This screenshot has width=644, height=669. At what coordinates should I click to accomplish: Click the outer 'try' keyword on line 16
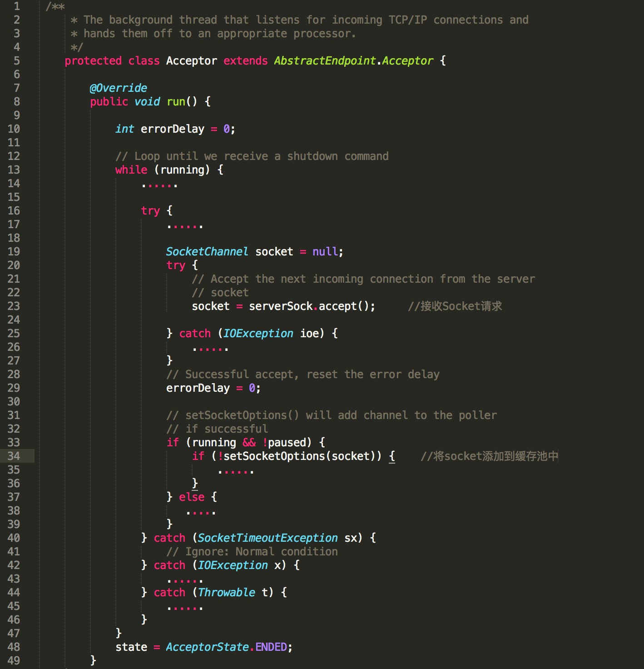point(150,211)
